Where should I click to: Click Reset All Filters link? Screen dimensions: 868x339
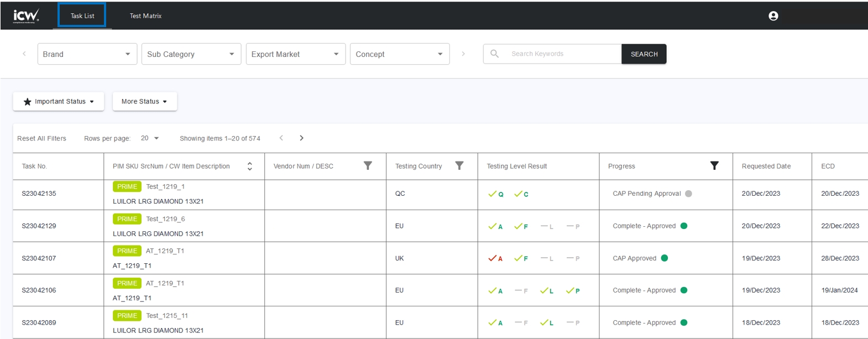tap(41, 138)
